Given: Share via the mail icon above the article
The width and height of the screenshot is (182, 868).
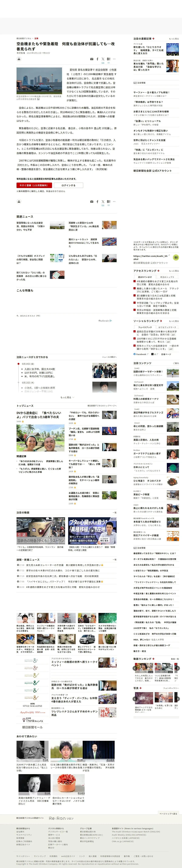Looking at the screenshot, I should point(92,59).
